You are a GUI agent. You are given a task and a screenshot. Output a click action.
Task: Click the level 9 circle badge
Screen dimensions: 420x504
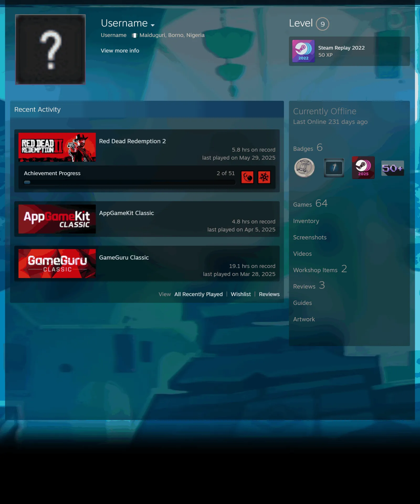click(322, 24)
